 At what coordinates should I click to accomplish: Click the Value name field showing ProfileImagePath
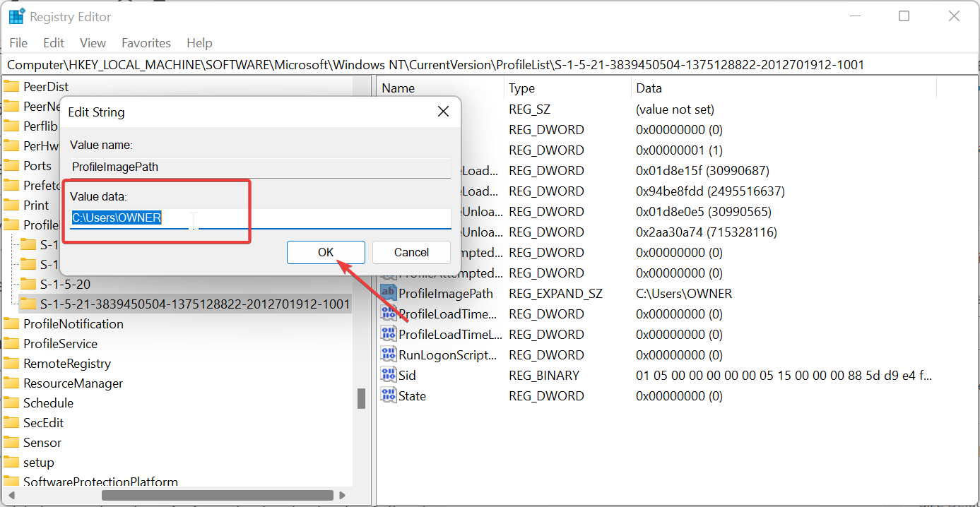[260, 167]
